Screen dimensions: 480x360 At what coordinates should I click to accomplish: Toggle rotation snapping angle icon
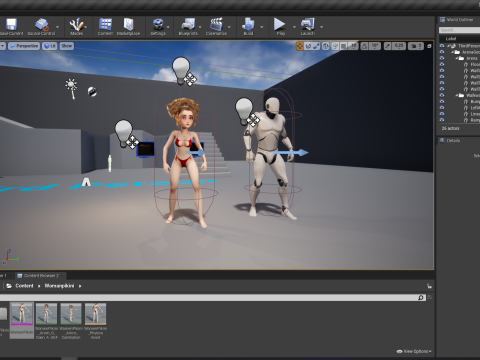(364, 46)
